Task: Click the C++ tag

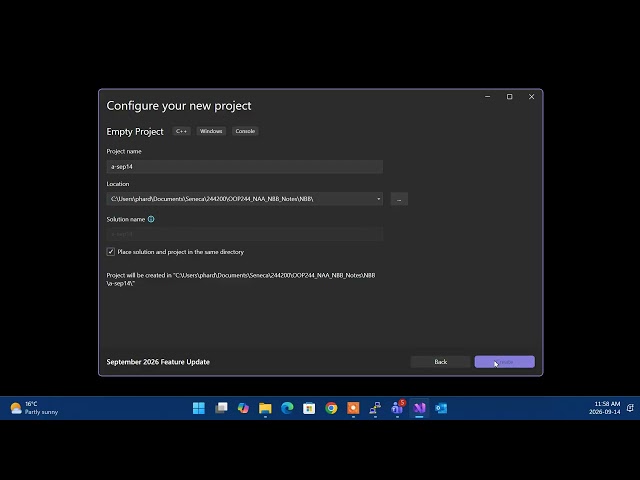Action: 181,131
